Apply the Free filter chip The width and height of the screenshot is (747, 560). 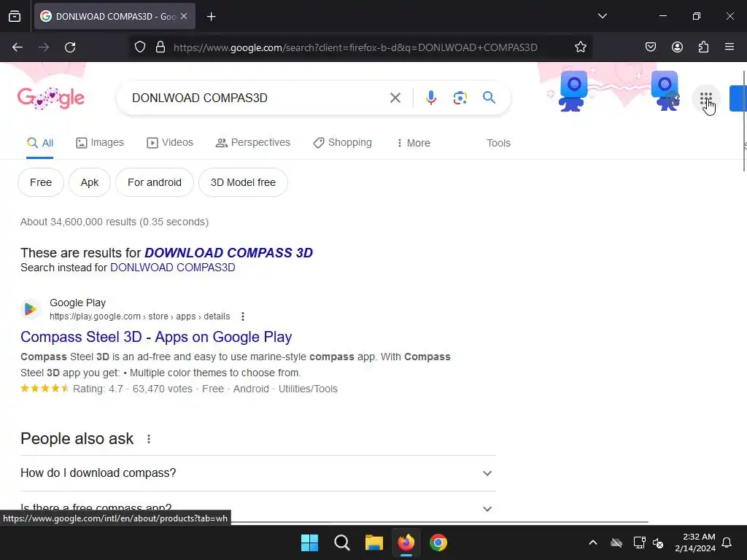[41, 182]
